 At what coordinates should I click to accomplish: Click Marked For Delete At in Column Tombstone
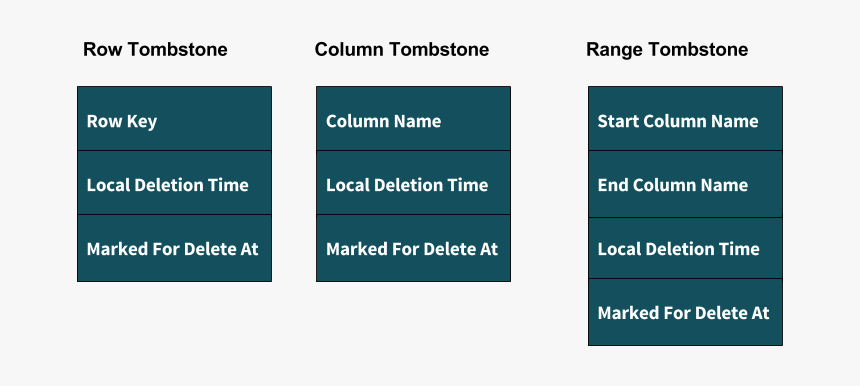[414, 248]
